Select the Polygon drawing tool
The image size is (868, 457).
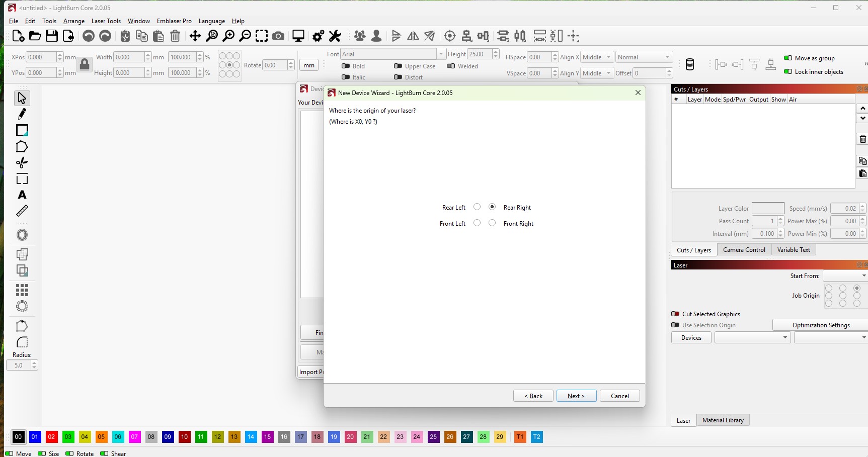click(22, 147)
